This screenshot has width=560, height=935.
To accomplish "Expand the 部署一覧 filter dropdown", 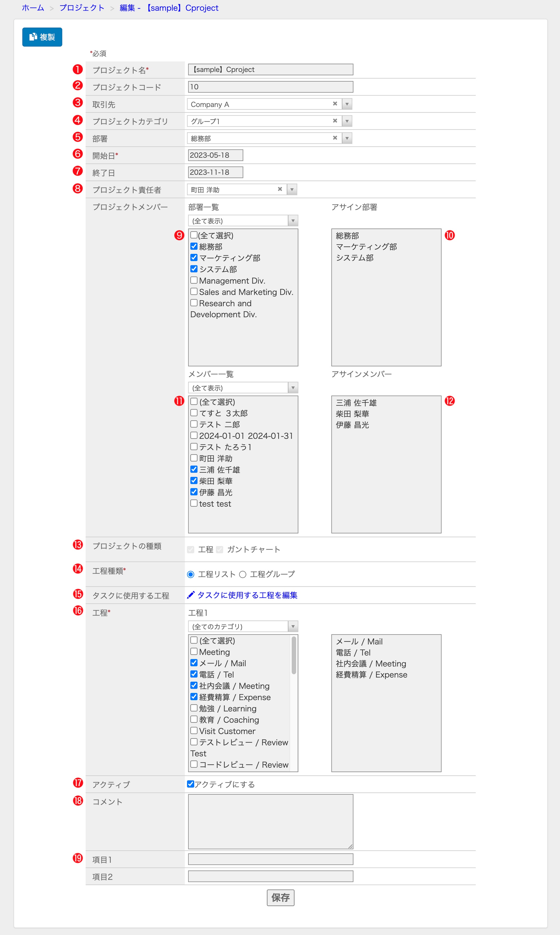I will coord(293,221).
